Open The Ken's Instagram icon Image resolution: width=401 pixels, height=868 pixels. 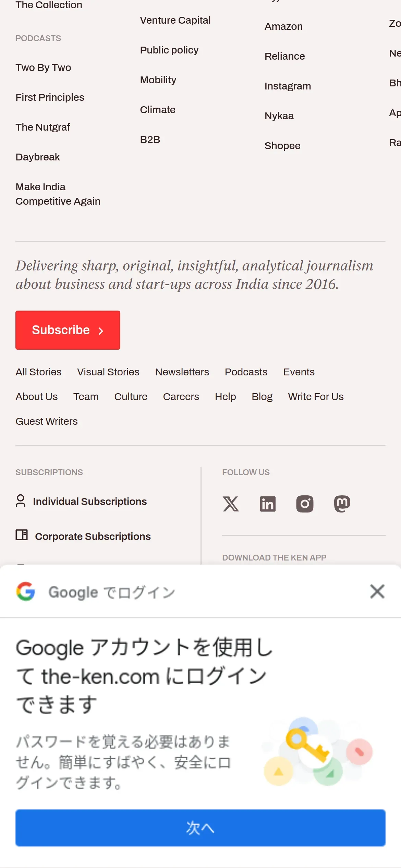pos(305,504)
